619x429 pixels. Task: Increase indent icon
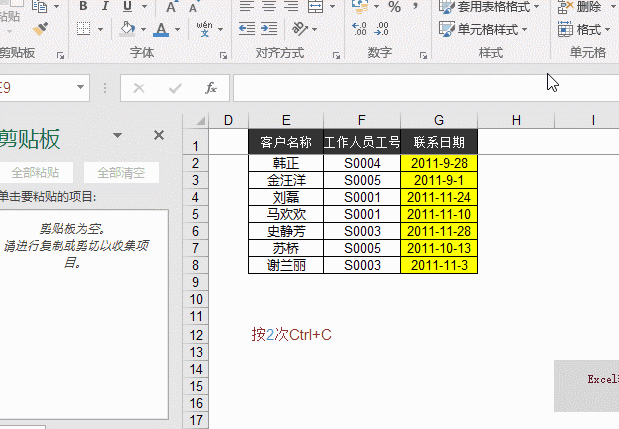click(269, 29)
